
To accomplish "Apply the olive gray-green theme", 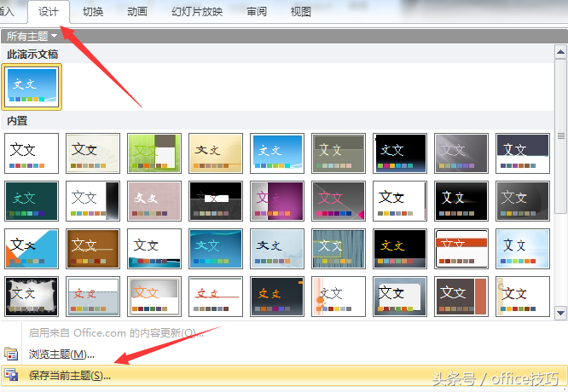I will coord(339,153).
